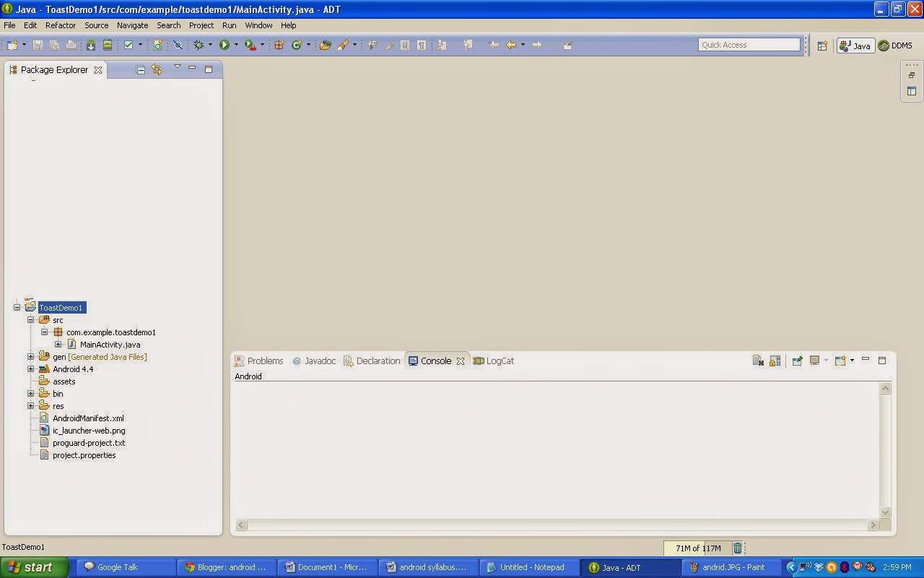Click the Save All toolbar icon
The height and width of the screenshot is (578, 924).
click(54, 45)
